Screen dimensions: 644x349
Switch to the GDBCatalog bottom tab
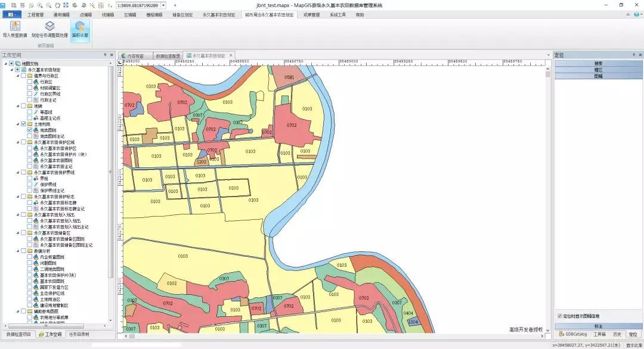[x=573, y=334]
